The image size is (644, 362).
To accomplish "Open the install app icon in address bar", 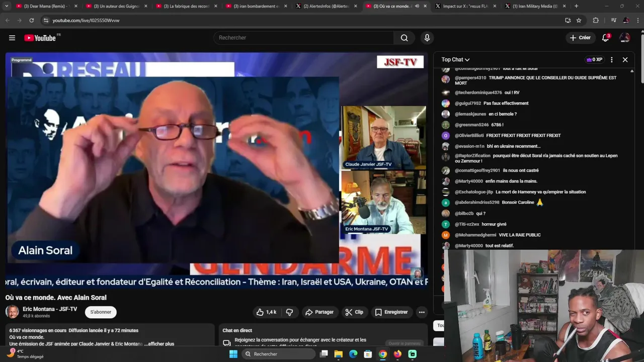I will pos(568,20).
